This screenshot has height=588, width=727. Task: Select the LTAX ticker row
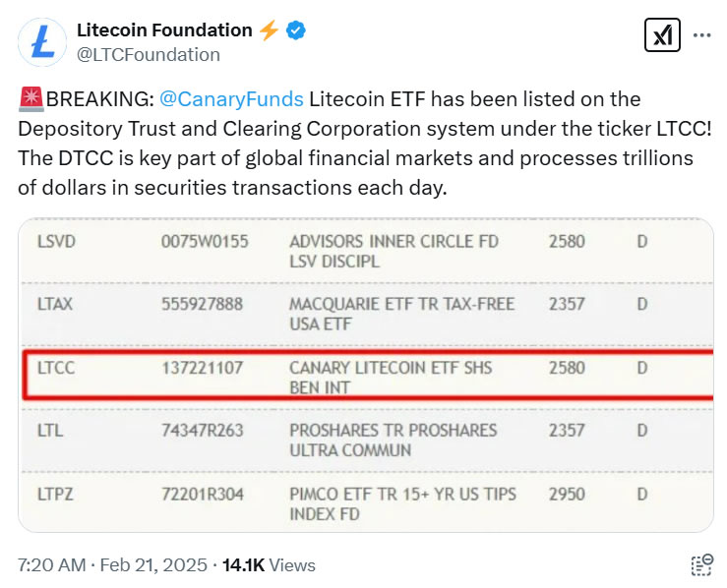pyautogui.click(x=55, y=305)
